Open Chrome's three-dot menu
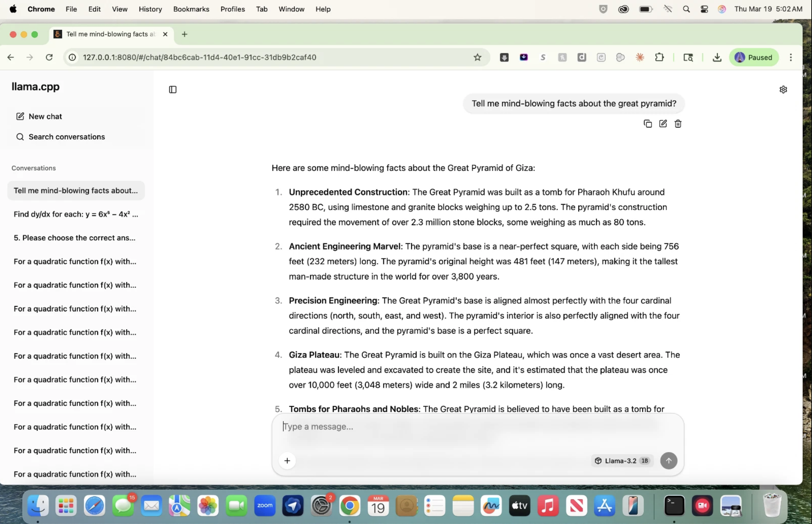This screenshot has height=524, width=812. (791, 57)
